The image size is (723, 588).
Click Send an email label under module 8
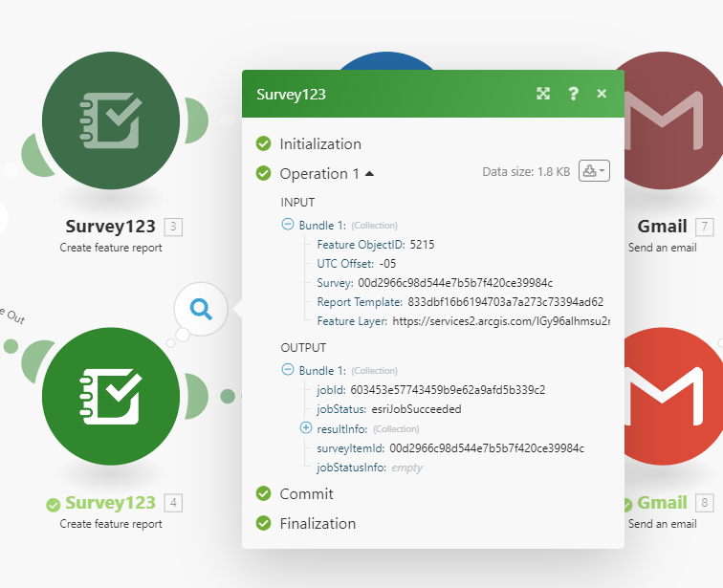(662, 524)
